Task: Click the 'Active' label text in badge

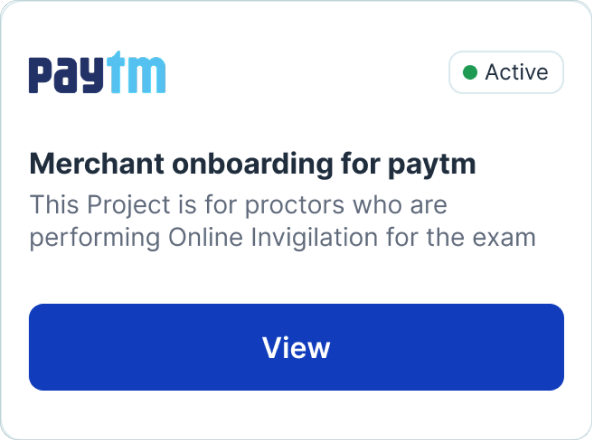Action: click(x=516, y=72)
